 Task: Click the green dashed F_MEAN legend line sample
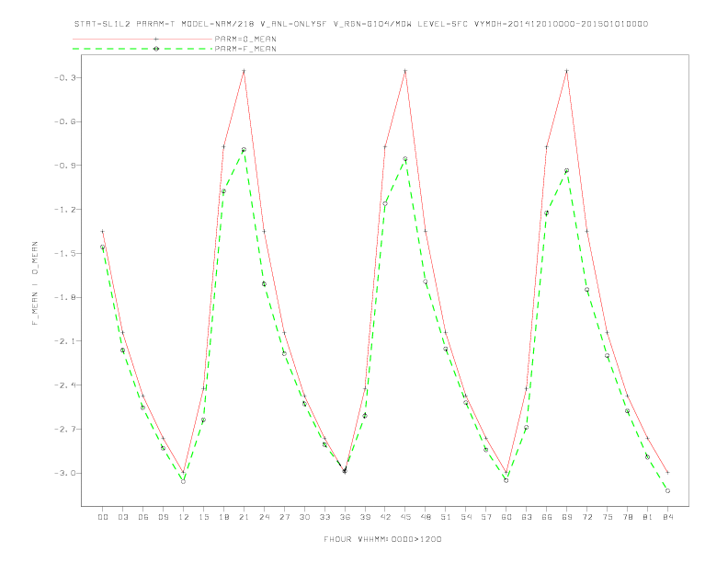[142, 49]
